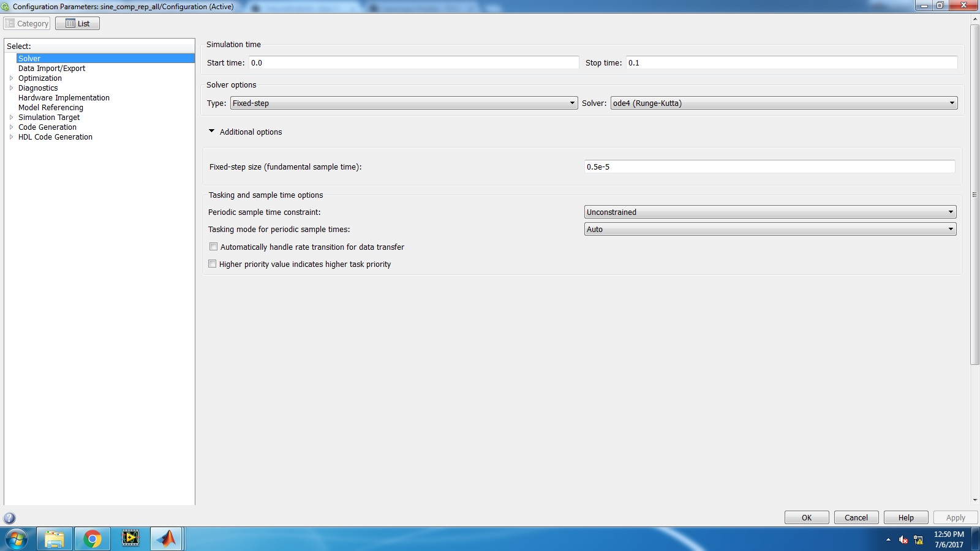Select Solver category
Image resolution: width=980 pixels, height=551 pixels.
(x=29, y=58)
